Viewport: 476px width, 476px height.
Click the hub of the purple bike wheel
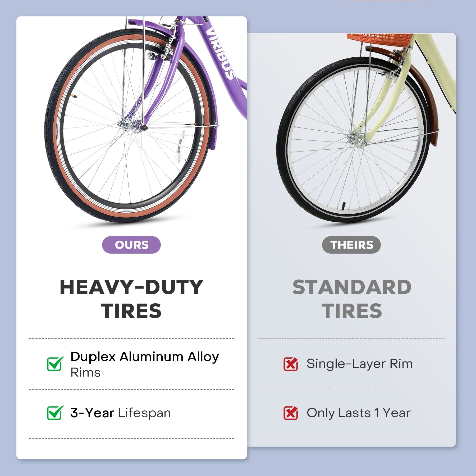click(x=130, y=125)
